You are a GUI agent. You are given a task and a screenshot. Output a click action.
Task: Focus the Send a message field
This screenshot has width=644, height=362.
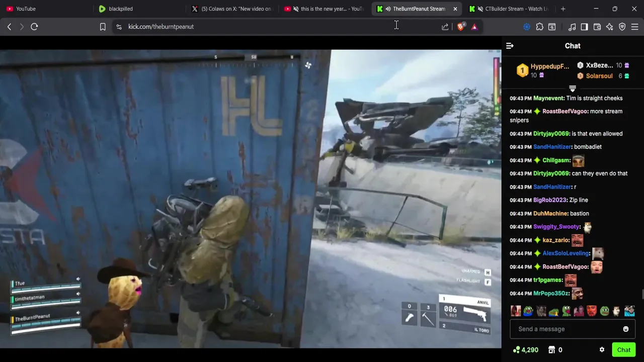click(x=573, y=329)
